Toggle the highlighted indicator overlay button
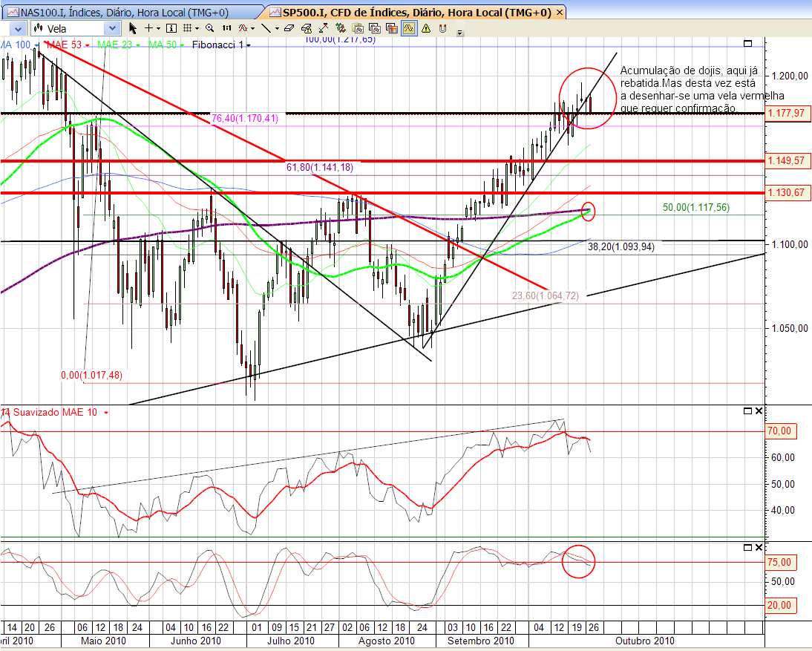The height and width of the screenshot is (651, 812). pos(409,28)
